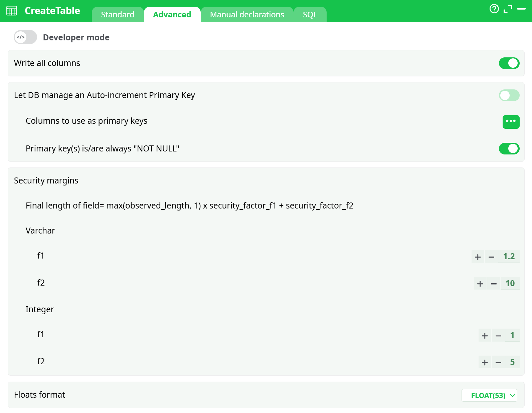532x413 pixels.
Task: Decrease Varchar f2 with minus icon
Action: [x=494, y=284]
